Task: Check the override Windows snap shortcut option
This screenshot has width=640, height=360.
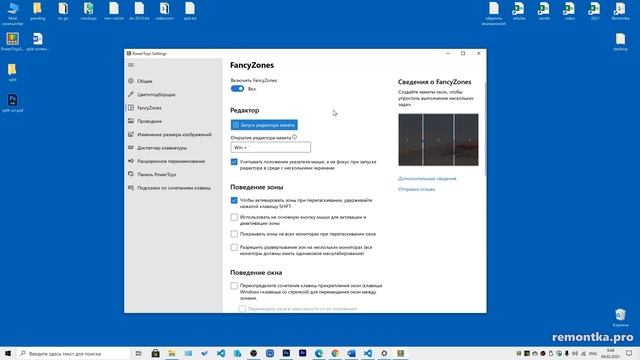Action: (x=234, y=286)
